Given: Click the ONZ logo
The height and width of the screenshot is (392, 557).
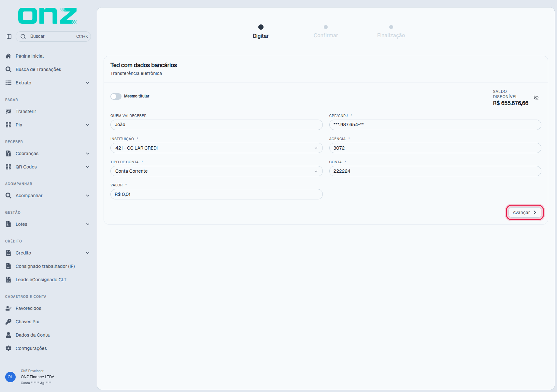Looking at the screenshot, I should [48, 16].
